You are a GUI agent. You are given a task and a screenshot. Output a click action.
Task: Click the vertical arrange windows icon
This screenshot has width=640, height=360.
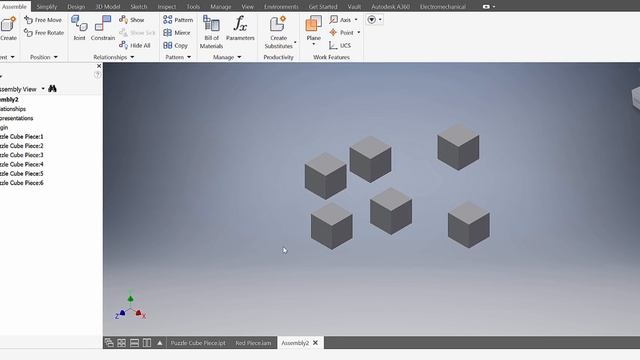pos(147,343)
